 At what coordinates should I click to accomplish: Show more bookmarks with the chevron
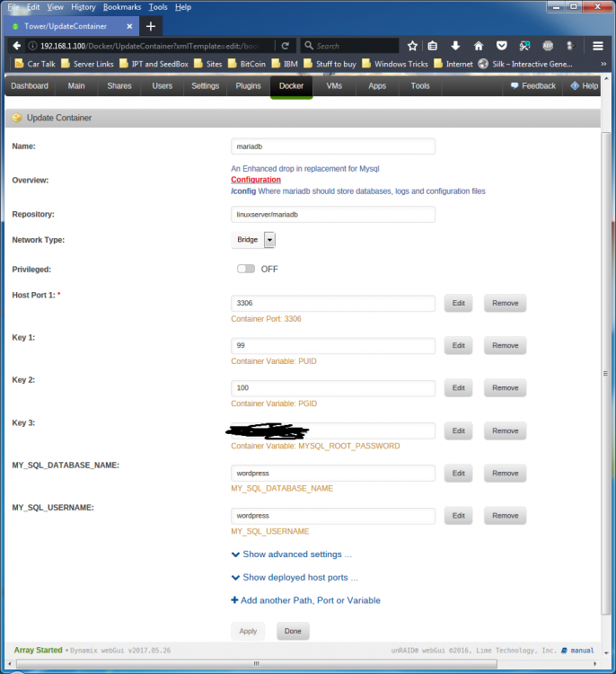(x=603, y=64)
